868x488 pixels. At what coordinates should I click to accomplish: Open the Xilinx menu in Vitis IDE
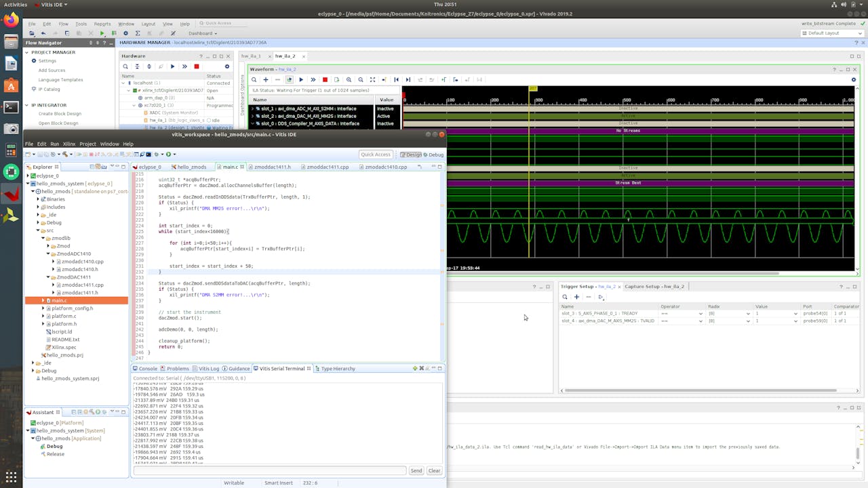tap(69, 144)
